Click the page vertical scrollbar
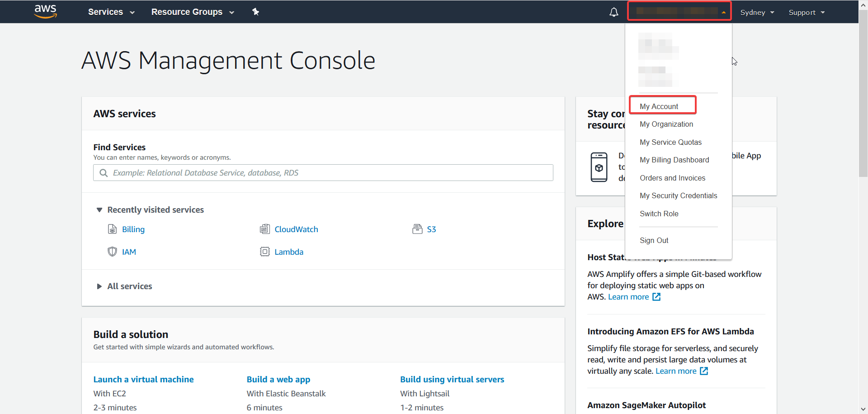This screenshot has height=414, width=868. point(863,90)
